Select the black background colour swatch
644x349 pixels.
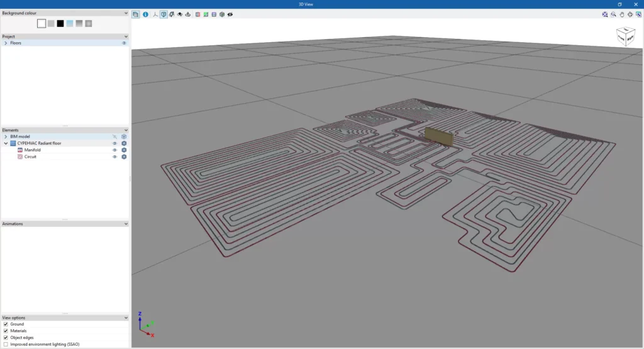click(x=60, y=23)
